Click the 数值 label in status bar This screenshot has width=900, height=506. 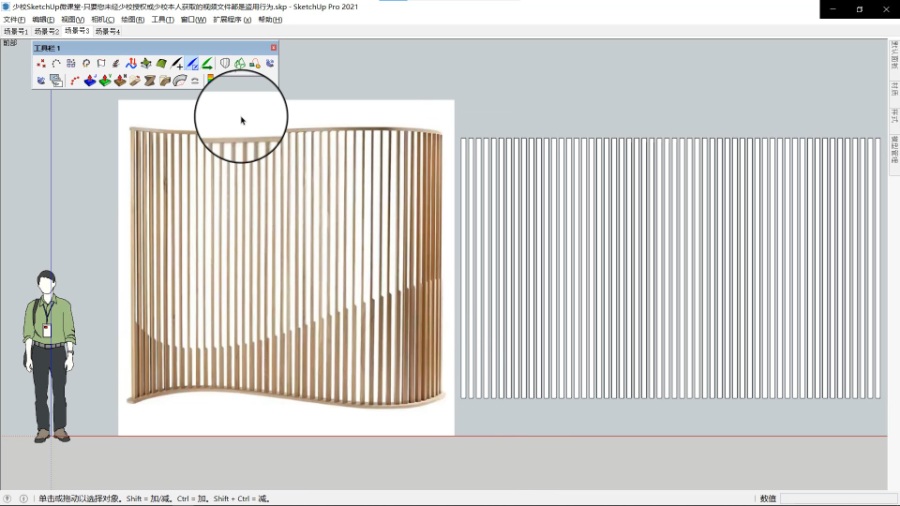point(768,499)
